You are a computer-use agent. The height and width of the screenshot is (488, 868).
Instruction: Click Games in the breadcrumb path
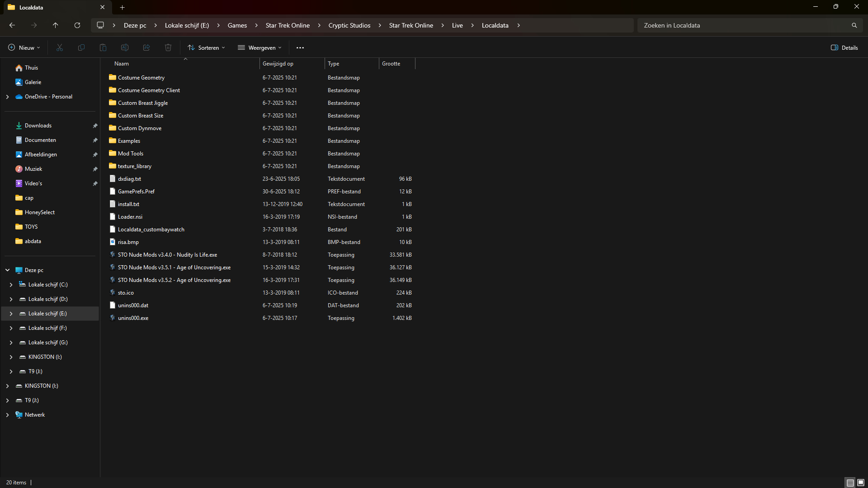pos(237,25)
